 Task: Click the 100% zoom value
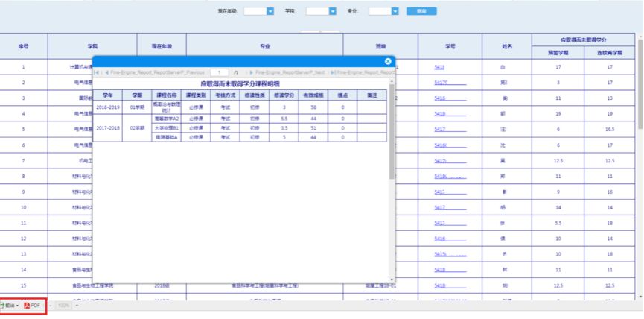[x=63, y=306]
